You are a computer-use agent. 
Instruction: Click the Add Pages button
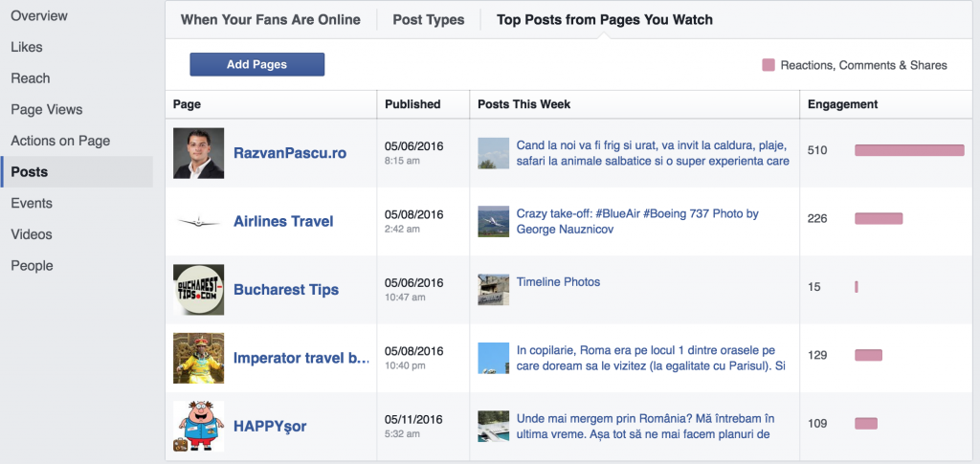tap(256, 64)
